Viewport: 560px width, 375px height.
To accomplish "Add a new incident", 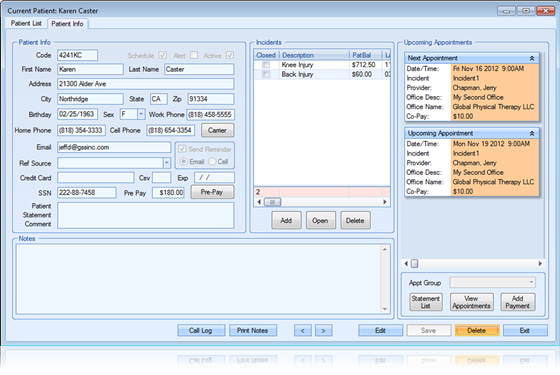I will point(286,220).
